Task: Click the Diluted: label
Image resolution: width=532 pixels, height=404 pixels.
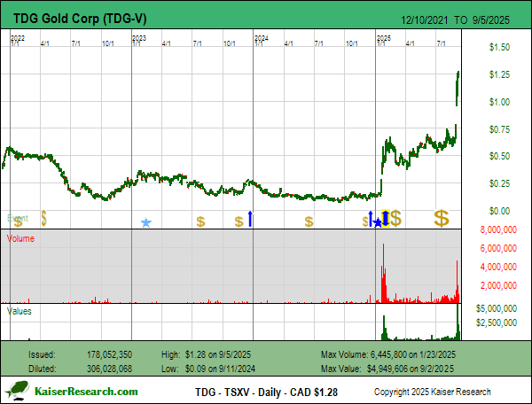Action: pos(43,369)
